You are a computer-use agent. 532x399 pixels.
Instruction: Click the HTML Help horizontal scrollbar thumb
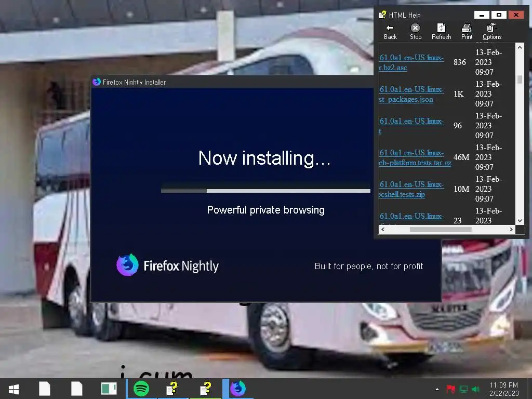[x=441, y=229]
